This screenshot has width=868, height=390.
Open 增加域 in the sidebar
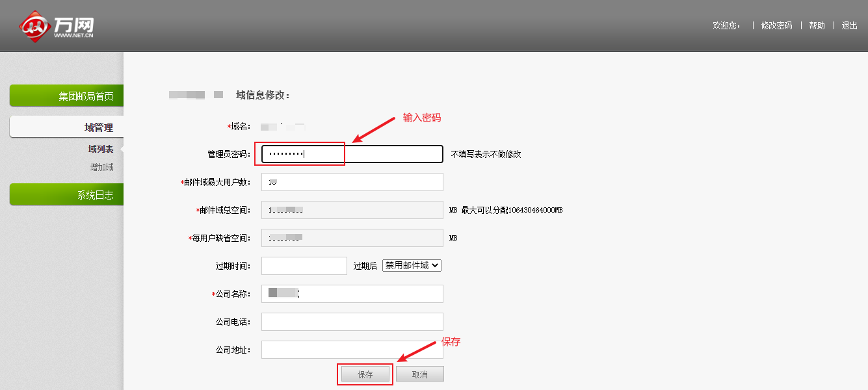point(101,167)
